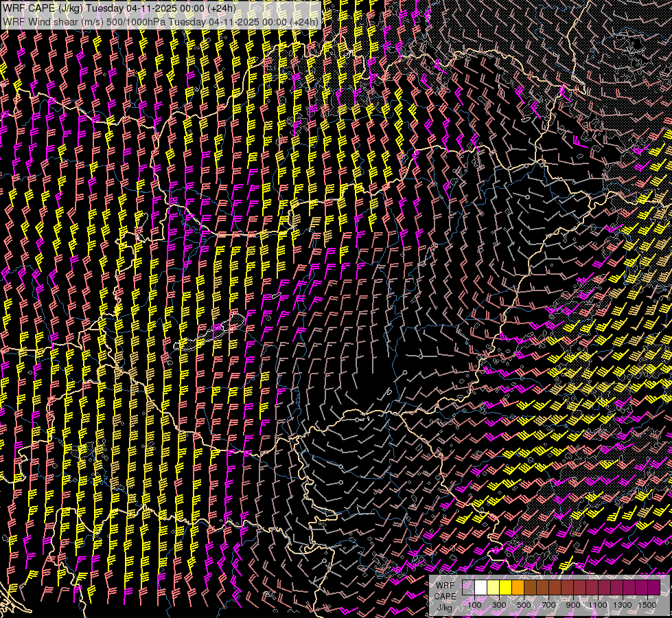672x618 pixels.
Task: Select the orange swatch in the legend
Action: coord(518,588)
